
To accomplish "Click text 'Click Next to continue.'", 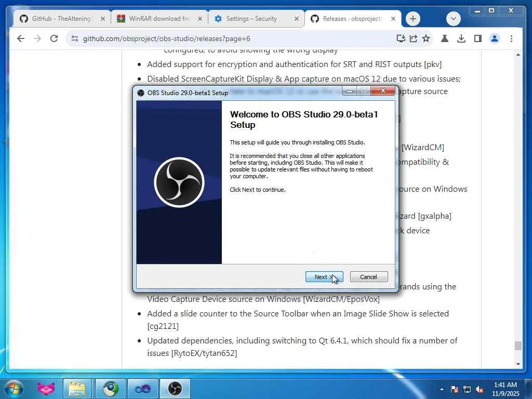I will 258,190.
